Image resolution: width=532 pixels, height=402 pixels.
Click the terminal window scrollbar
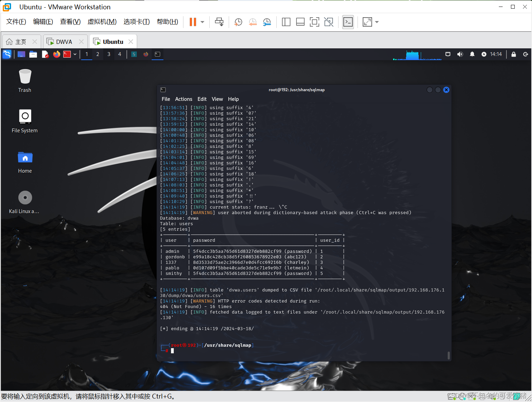449,355
